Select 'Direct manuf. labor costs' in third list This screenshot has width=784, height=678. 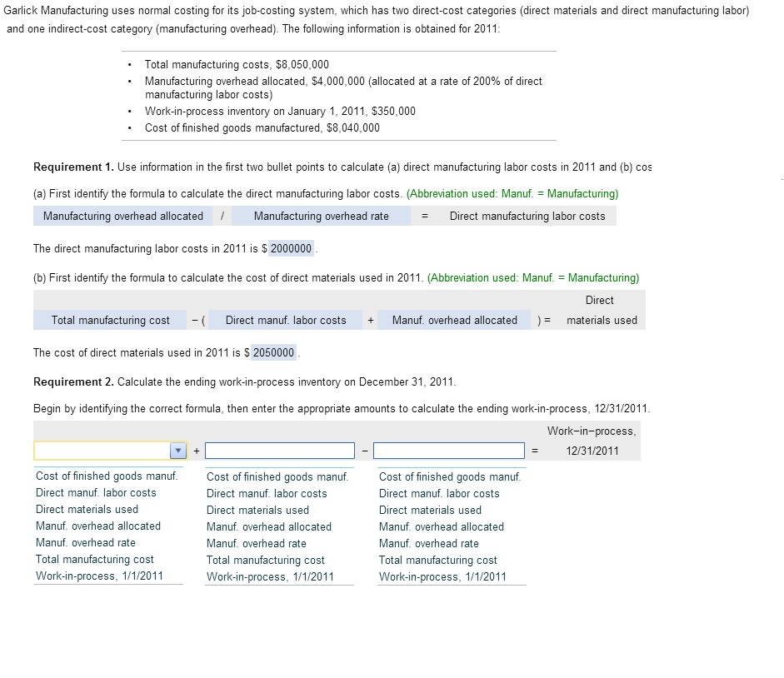[439, 493]
